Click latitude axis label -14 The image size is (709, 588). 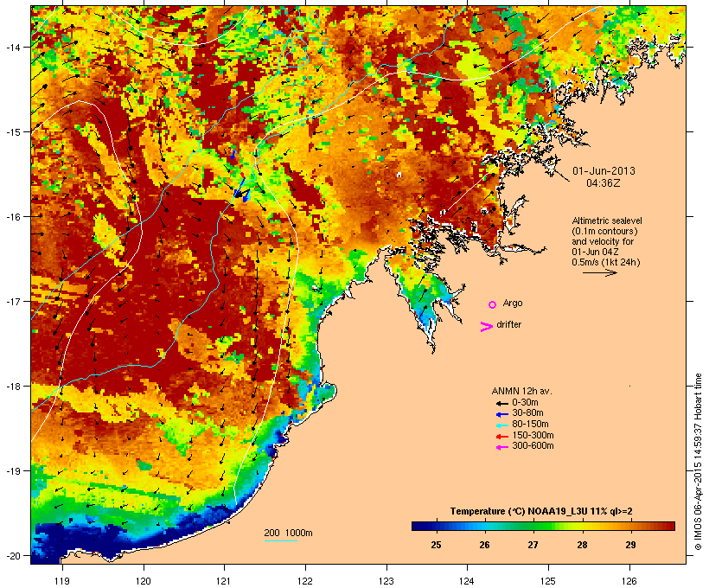tap(13, 47)
